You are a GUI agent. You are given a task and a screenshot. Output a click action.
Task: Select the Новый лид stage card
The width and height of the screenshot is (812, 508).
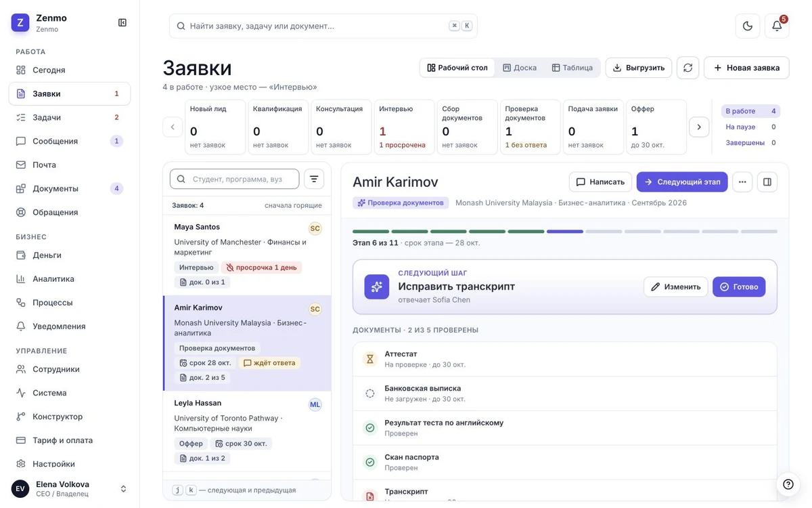215,127
